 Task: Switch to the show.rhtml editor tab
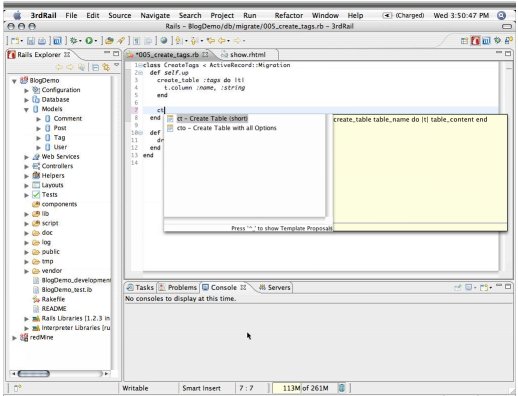click(x=248, y=54)
